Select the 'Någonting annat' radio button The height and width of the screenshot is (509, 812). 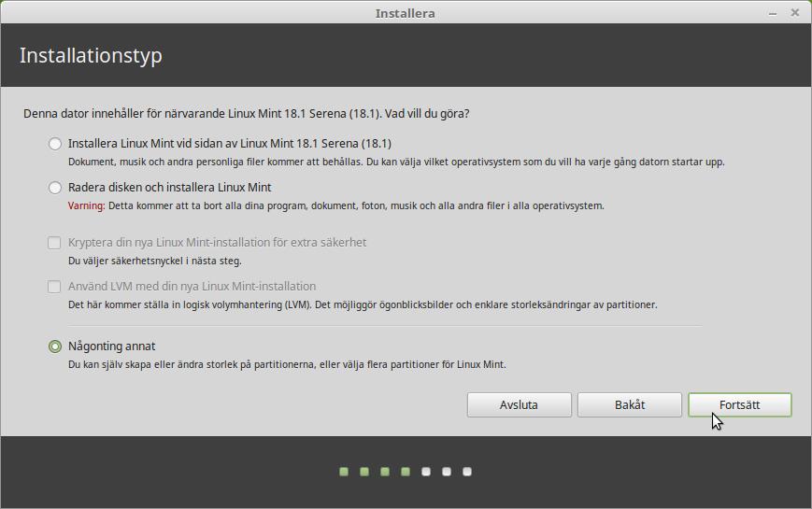(55, 346)
